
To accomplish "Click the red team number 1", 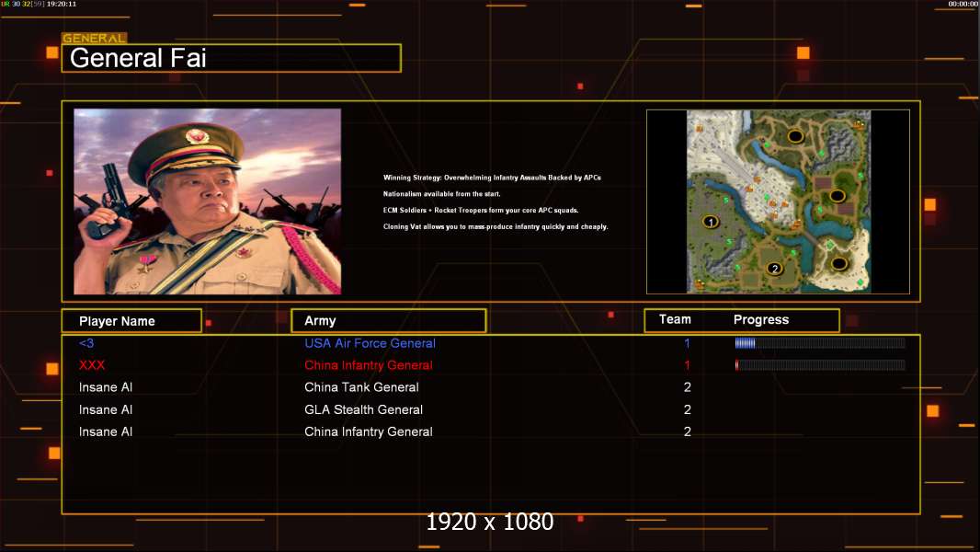I will (x=687, y=364).
